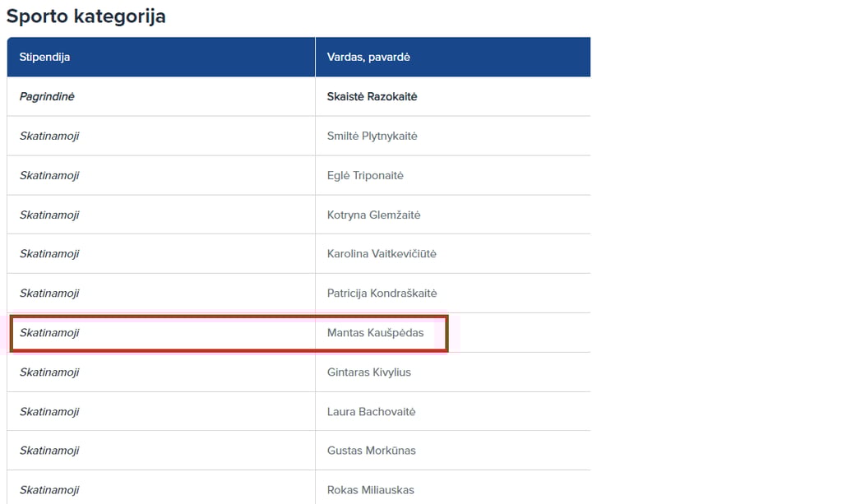Click 'Skatinamoji' in Laura Bachovaitė's row
842x504 pixels.
[49, 412]
